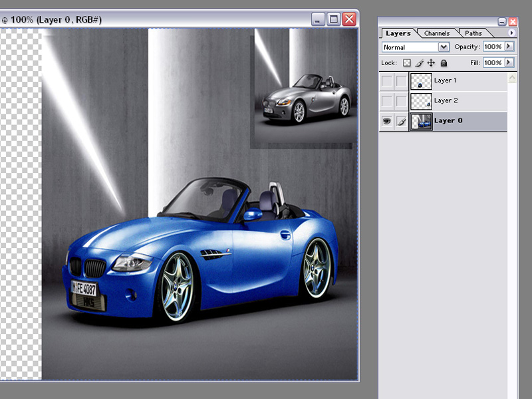This screenshot has width=532, height=399.
Task: Toggle lock image pixels brush icon
Action: (419, 63)
